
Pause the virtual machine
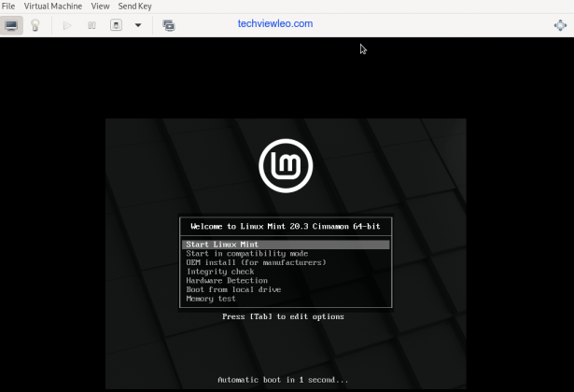pyautogui.click(x=91, y=25)
